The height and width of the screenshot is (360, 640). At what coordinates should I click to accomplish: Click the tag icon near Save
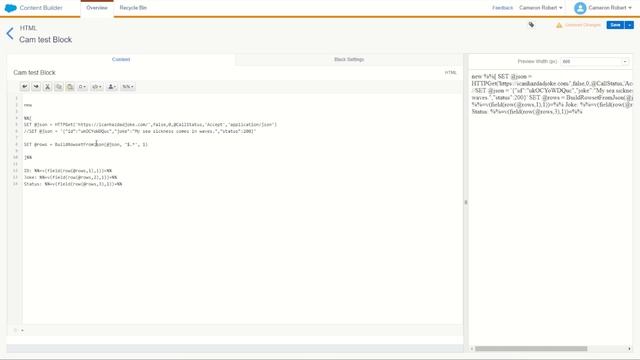click(x=531, y=25)
